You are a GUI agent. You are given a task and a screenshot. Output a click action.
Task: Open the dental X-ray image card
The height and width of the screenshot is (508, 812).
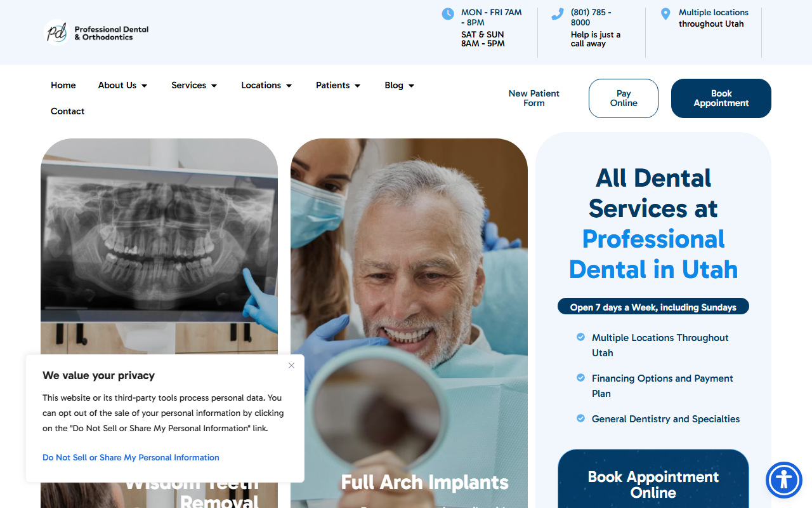159,248
